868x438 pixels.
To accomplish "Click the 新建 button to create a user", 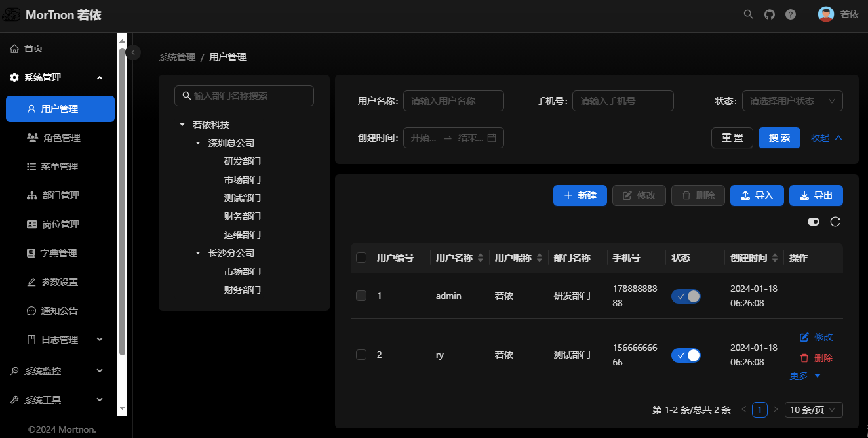I will [x=580, y=195].
